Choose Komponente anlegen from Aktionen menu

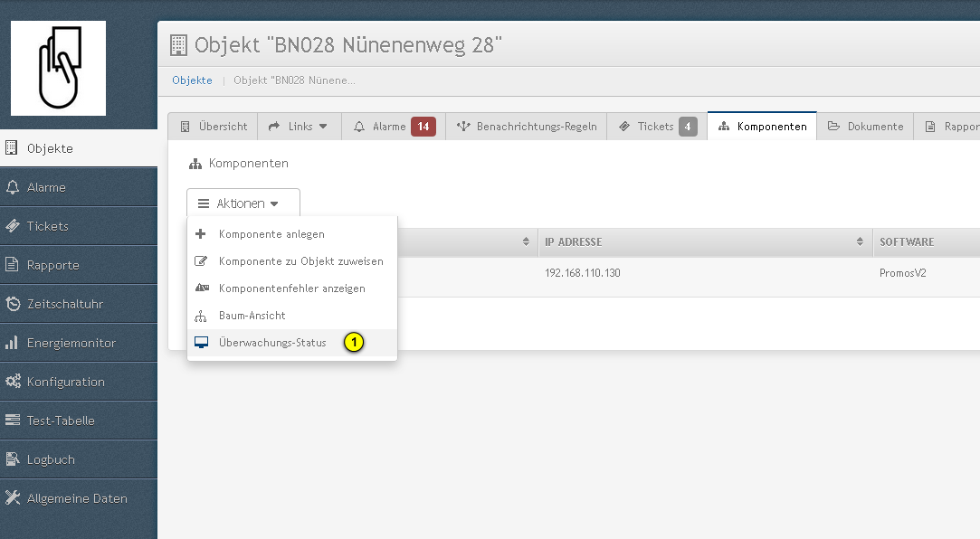pyautogui.click(x=292, y=234)
